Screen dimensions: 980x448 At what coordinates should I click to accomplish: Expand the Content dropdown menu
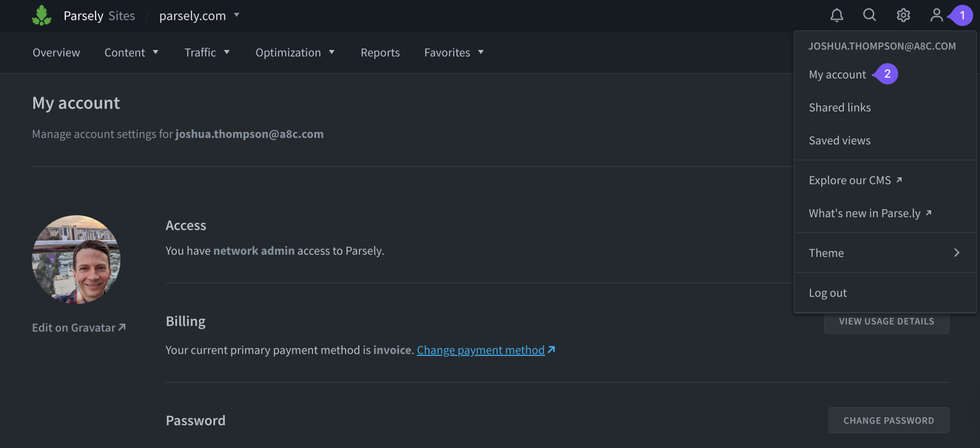click(155, 52)
